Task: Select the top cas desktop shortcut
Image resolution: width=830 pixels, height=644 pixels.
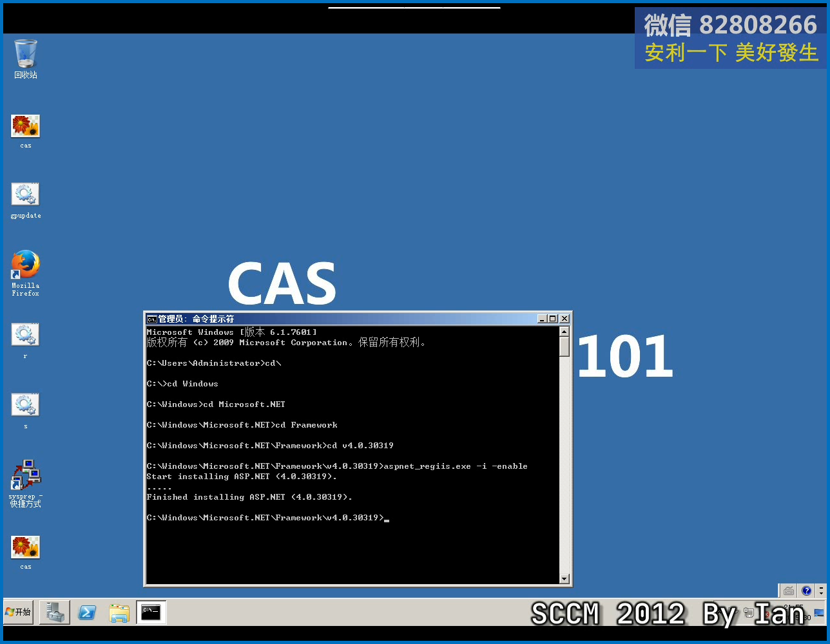Action: click(x=26, y=131)
